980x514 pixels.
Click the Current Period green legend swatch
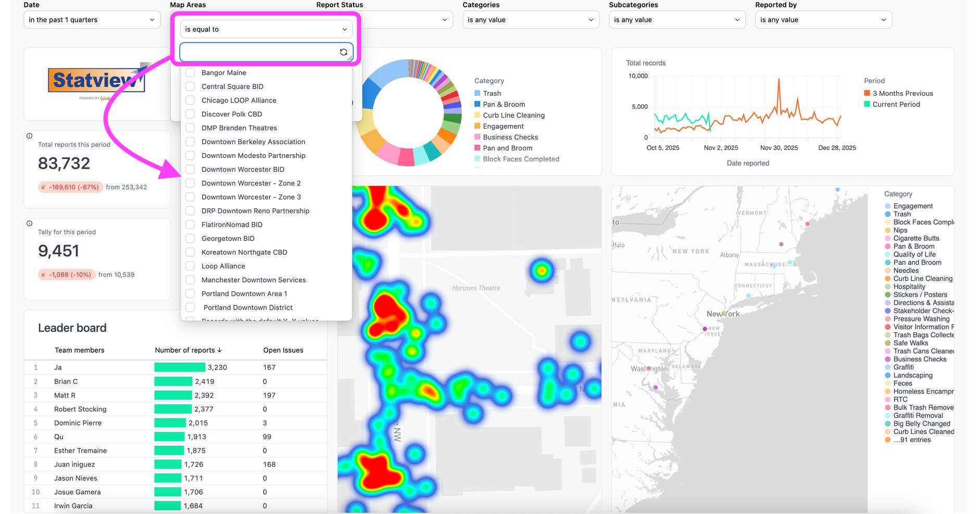[x=867, y=104]
